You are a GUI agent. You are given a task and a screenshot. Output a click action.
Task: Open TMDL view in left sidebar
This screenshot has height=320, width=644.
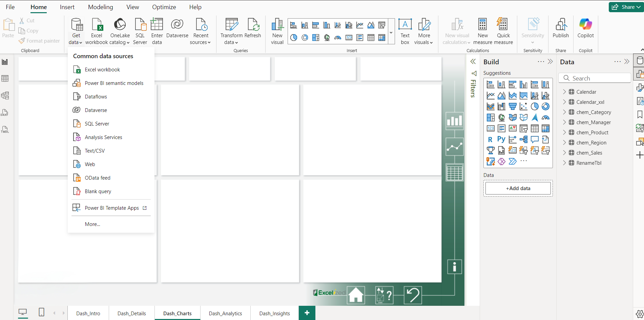point(5,129)
